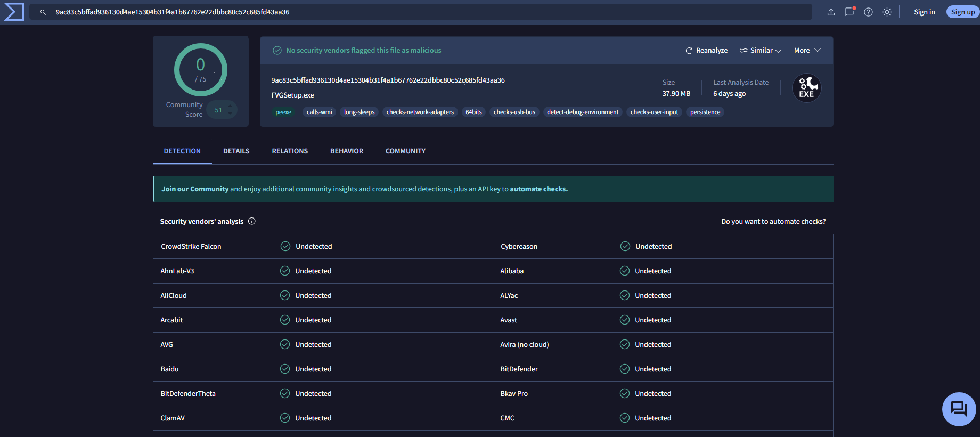
Task: Click the Avast undetected check icon
Action: point(625,320)
